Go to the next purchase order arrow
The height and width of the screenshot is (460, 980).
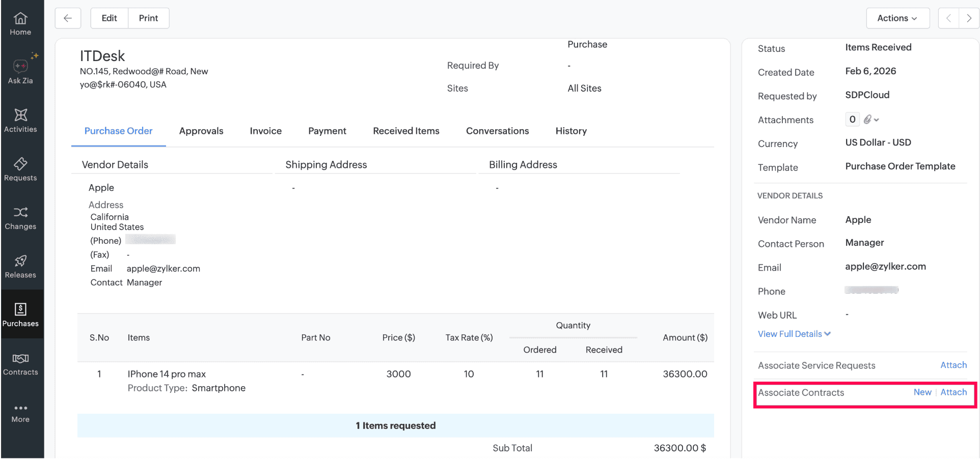tap(969, 18)
